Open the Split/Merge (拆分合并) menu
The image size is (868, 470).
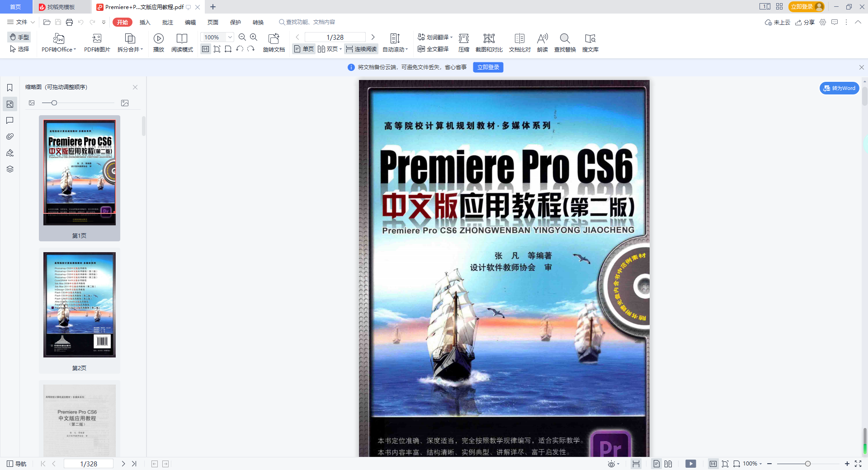pos(130,43)
